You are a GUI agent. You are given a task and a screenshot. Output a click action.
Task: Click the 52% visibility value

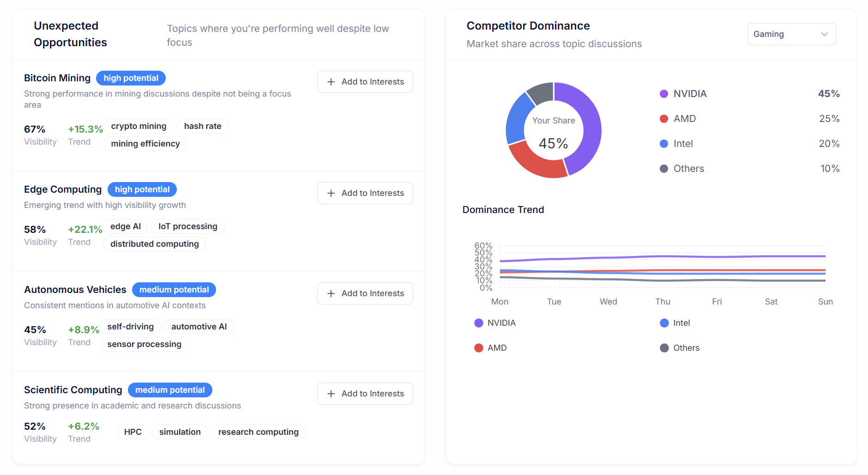click(35, 426)
